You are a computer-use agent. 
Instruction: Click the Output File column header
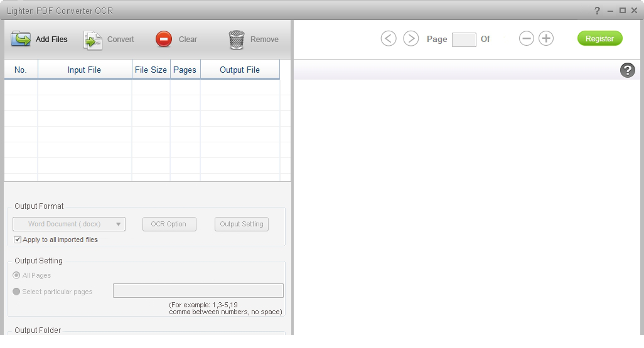pos(240,70)
